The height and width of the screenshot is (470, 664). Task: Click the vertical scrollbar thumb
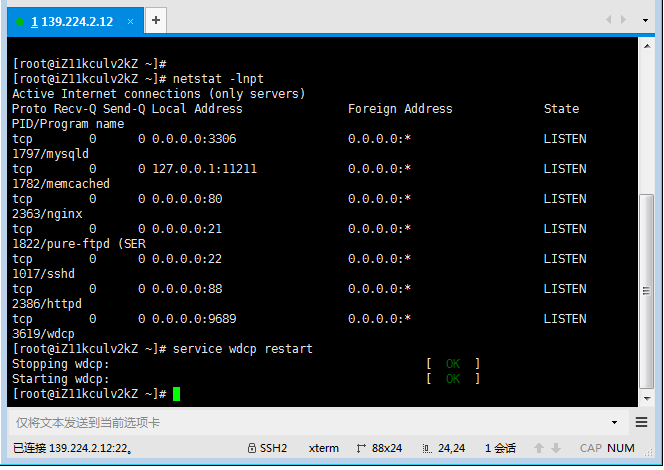pyautogui.click(x=647, y=291)
